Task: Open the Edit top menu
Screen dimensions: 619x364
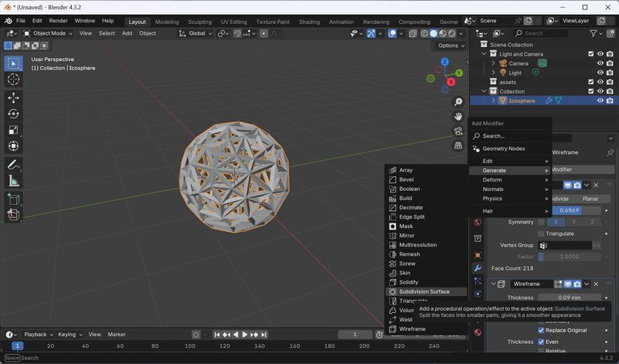Action: tap(37, 21)
